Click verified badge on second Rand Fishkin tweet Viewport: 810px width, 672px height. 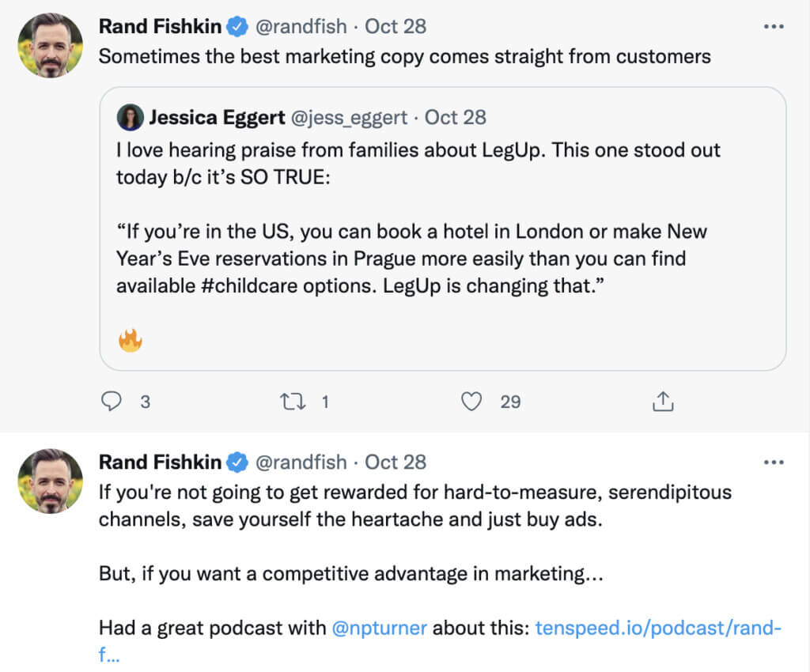[237, 462]
